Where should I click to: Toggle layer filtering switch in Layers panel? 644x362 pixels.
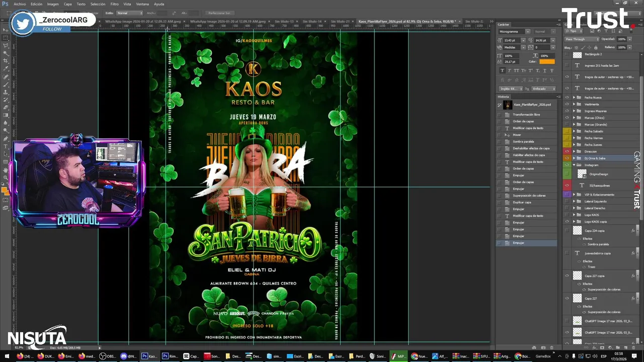(x=631, y=31)
